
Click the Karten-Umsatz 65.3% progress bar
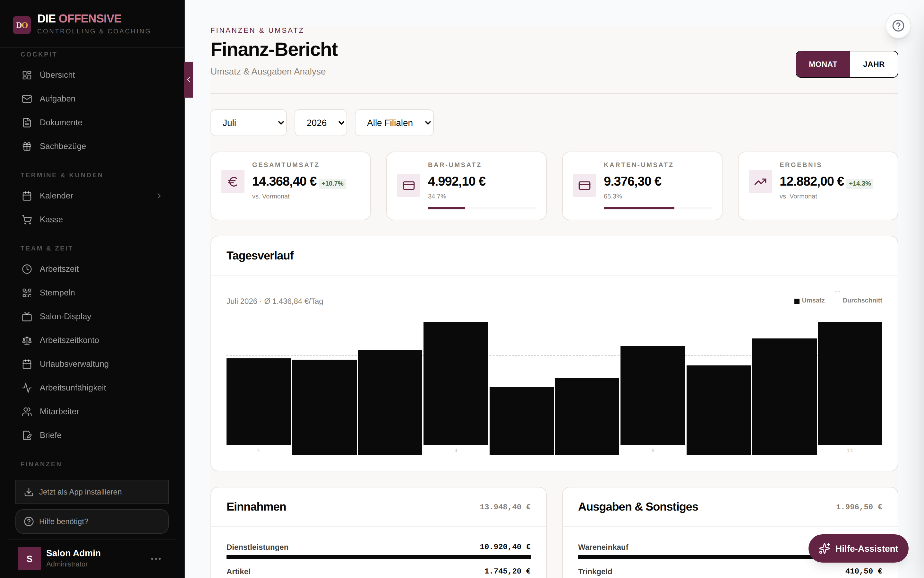[657, 208]
